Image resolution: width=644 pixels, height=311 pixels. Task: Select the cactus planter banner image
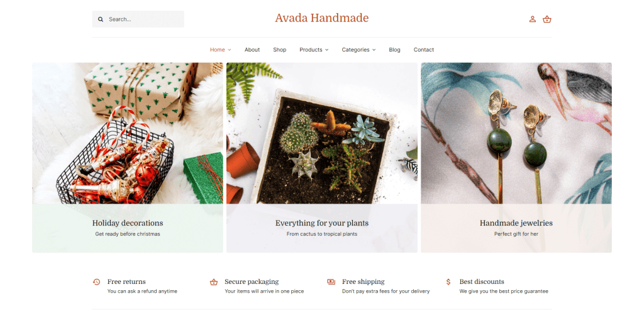coord(322,133)
